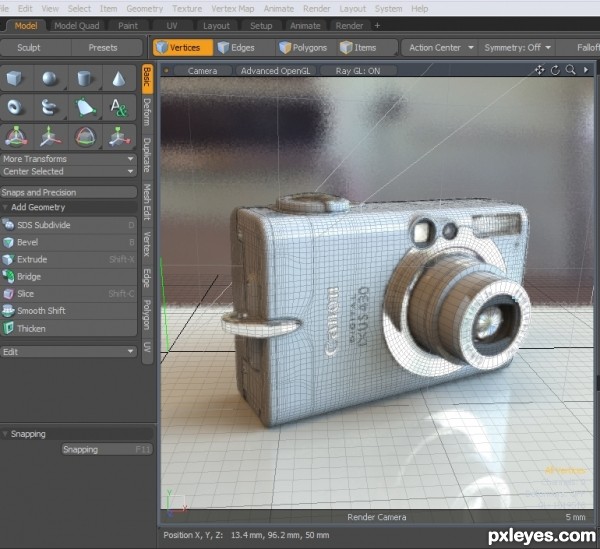The width and height of the screenshot is (600, 549).
Task: Open the Edit dropdown
Action: (x=68, y=352)
